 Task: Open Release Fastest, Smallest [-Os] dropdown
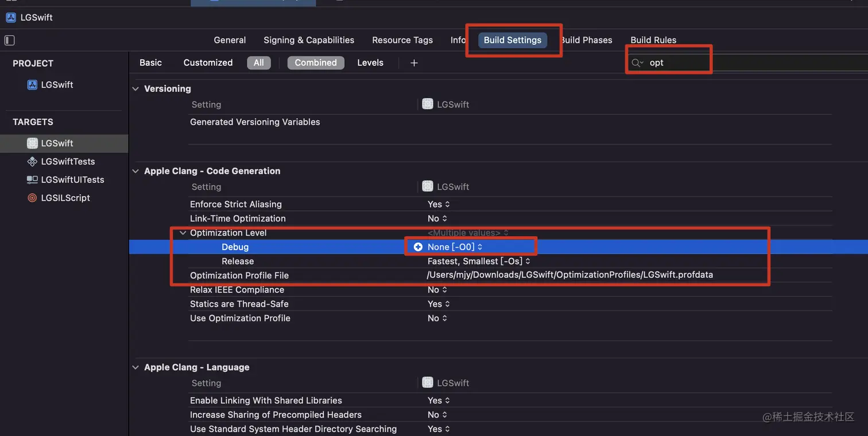pos(479,261)
